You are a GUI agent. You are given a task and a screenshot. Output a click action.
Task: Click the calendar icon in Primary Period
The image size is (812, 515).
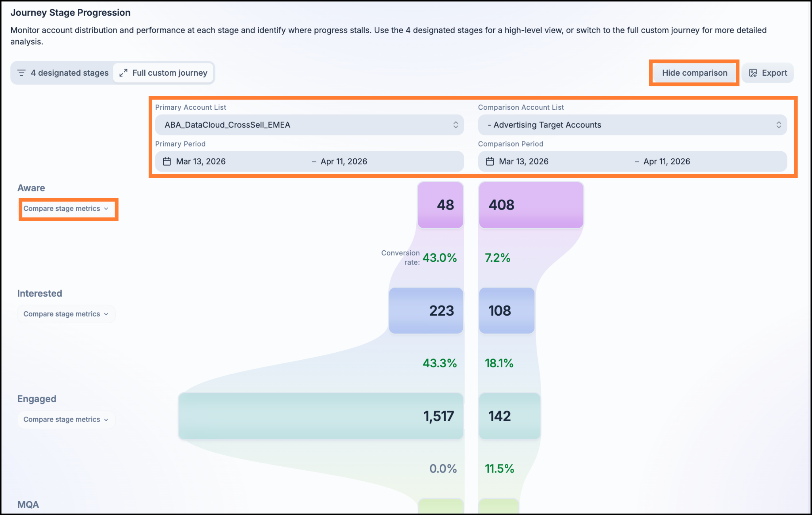pos(167,161)
